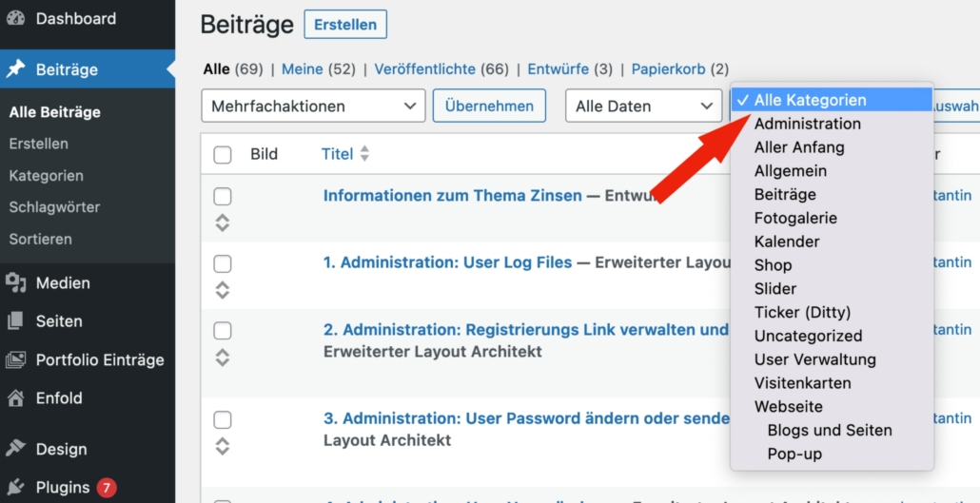Select Uncategorized in the category dropdown
The image size is (980, 503).
pyautogui.click(x=808, y=336)
